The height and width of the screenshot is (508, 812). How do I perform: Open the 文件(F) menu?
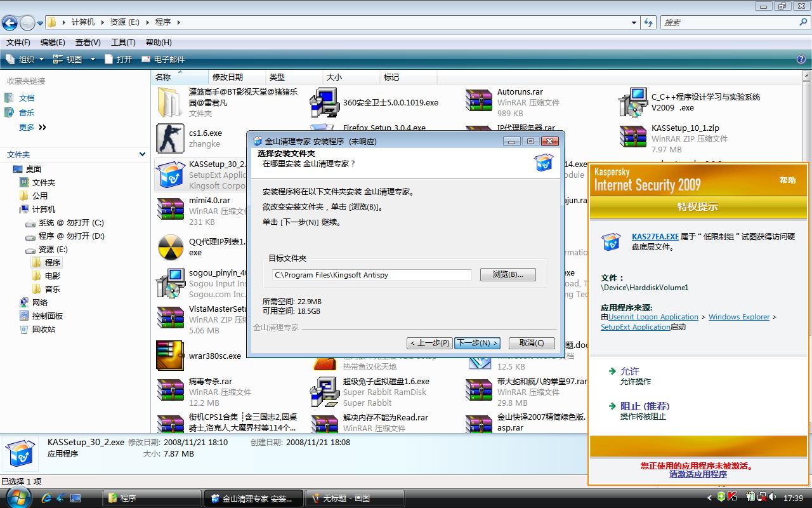point(18,43)
